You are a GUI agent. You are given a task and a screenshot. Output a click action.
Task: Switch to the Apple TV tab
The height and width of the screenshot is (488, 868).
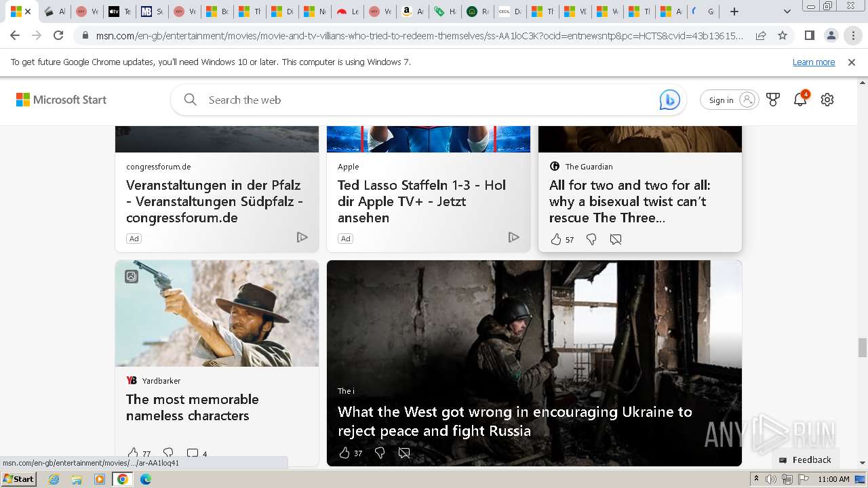click(119, 12)
